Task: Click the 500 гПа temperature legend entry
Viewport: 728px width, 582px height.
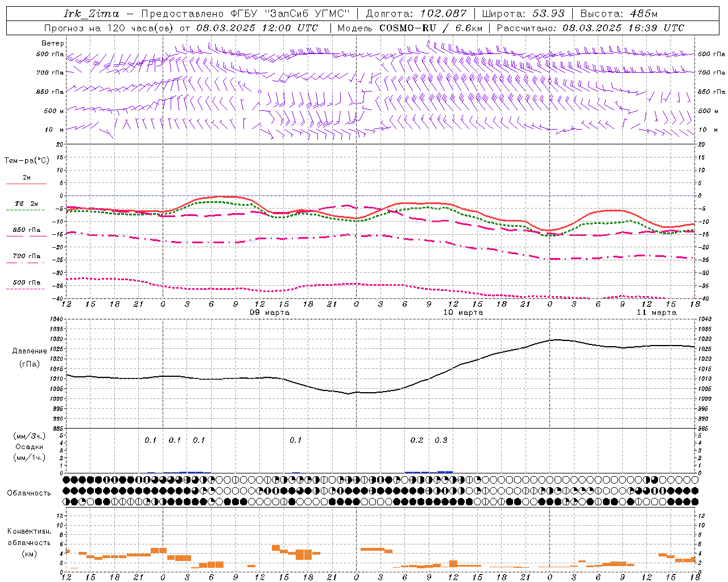Action: tap(27, 282)
